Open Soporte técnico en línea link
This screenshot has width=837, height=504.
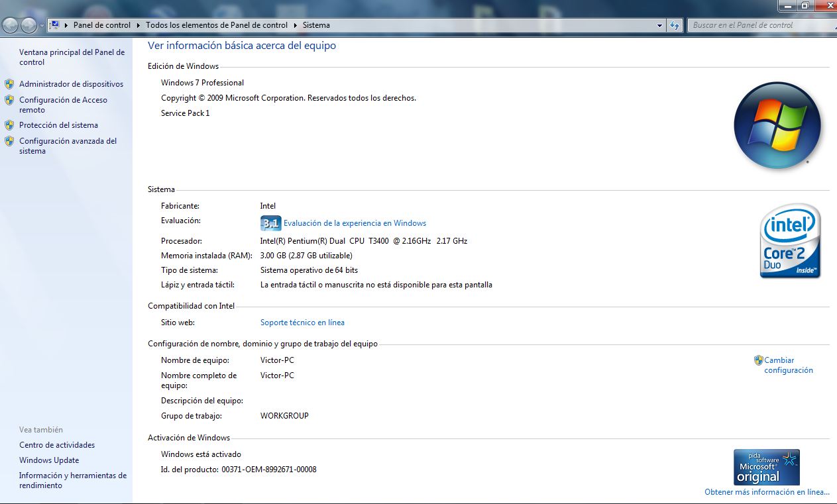click(302, 322)
